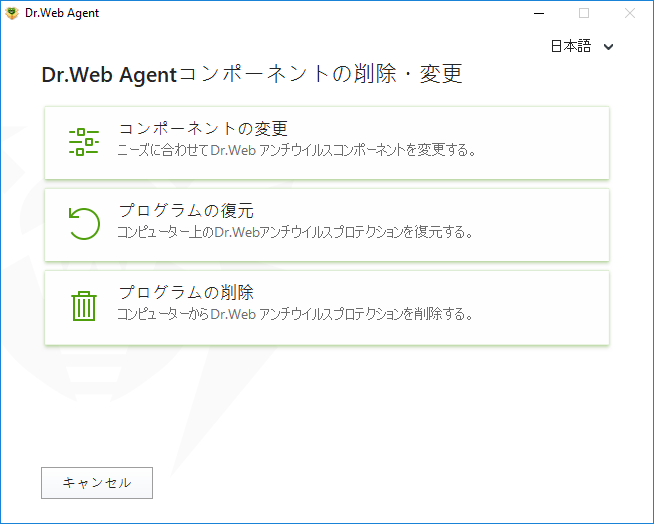This screenshot has height=524, width=654.
Task: Select コンポーネントの変更 option heading
Action: coord(203,128)
